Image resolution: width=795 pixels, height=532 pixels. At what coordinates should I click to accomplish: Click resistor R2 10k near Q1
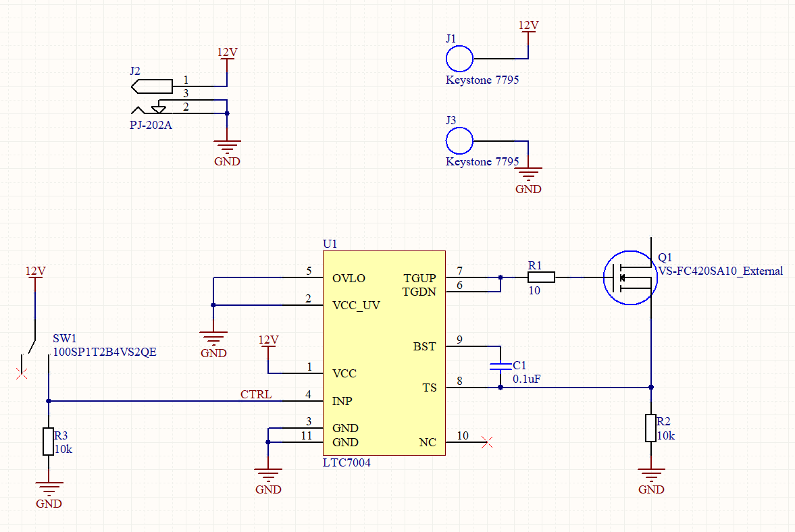pyautogui.click(x=650, y=427)
